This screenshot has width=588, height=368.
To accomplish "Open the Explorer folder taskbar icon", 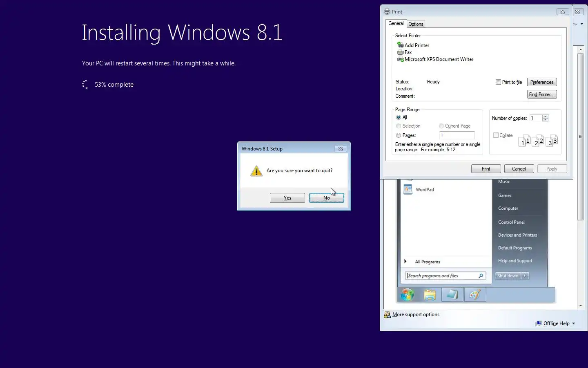I will point(430,295).
